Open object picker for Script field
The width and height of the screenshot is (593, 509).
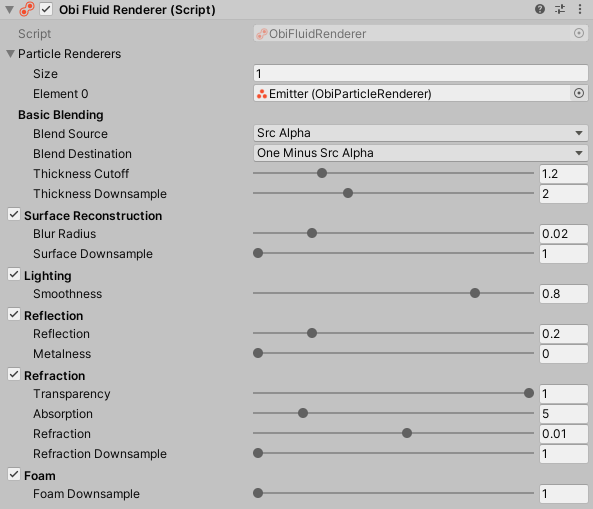(579, 33)
